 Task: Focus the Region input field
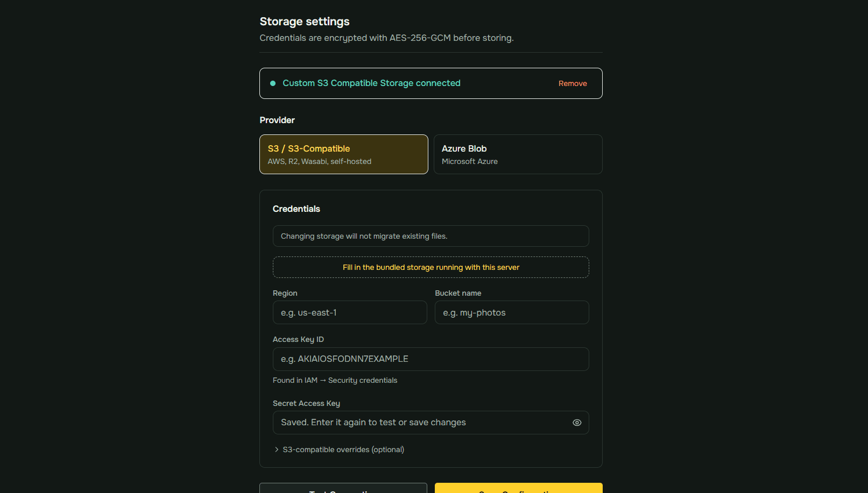(350, 312)
